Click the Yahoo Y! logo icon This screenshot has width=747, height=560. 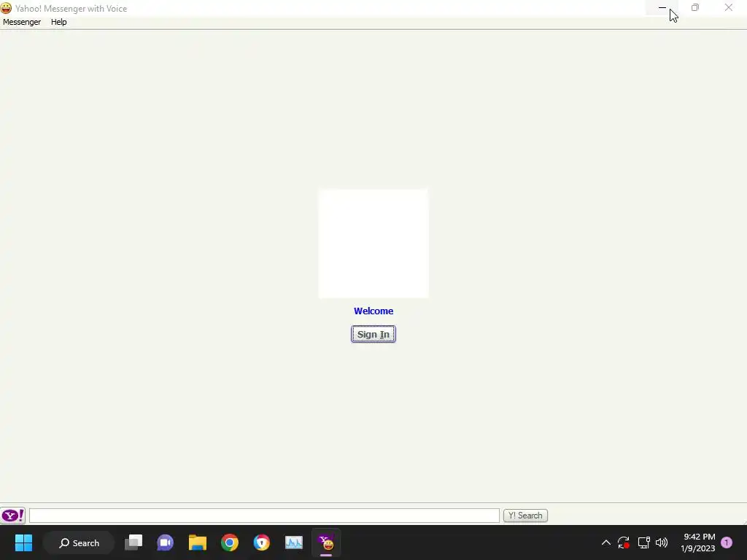click(13, 516)
